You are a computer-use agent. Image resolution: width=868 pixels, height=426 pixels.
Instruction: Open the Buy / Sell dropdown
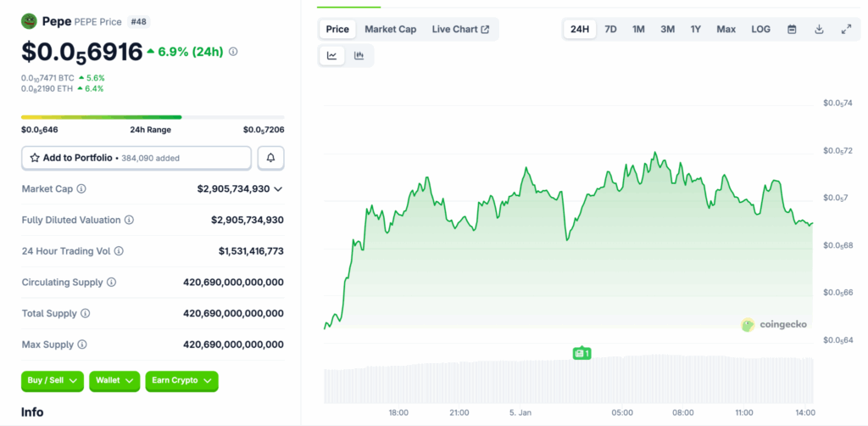click(x=53, y=381)
